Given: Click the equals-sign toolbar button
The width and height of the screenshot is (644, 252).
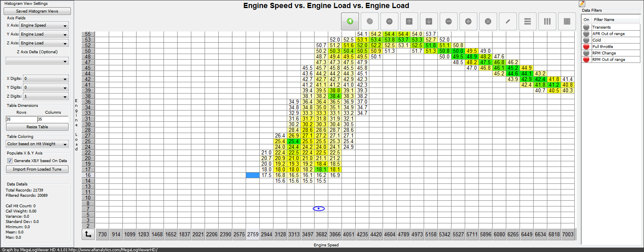Looking at the screenshot, I should 389,21.
